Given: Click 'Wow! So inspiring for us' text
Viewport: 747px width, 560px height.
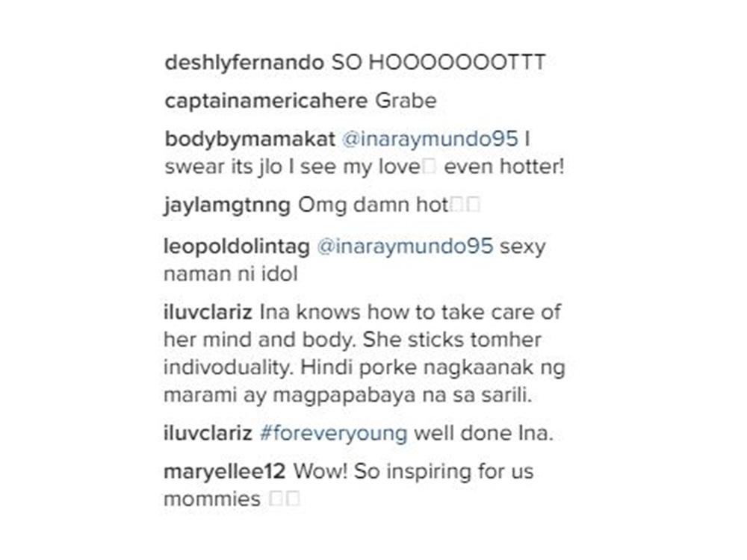Looking at the screenshot, I should click(414, 471).
